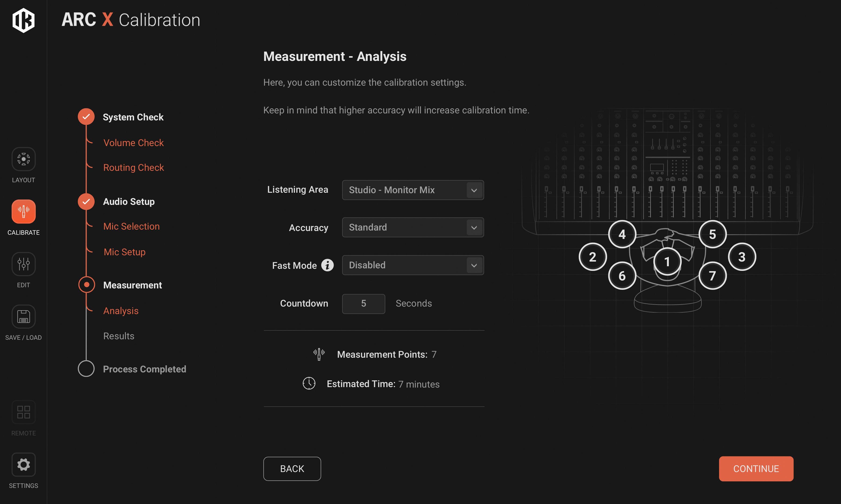Expand the Accuracy selection menu
The image size is (841, 504).
[413, 227]
